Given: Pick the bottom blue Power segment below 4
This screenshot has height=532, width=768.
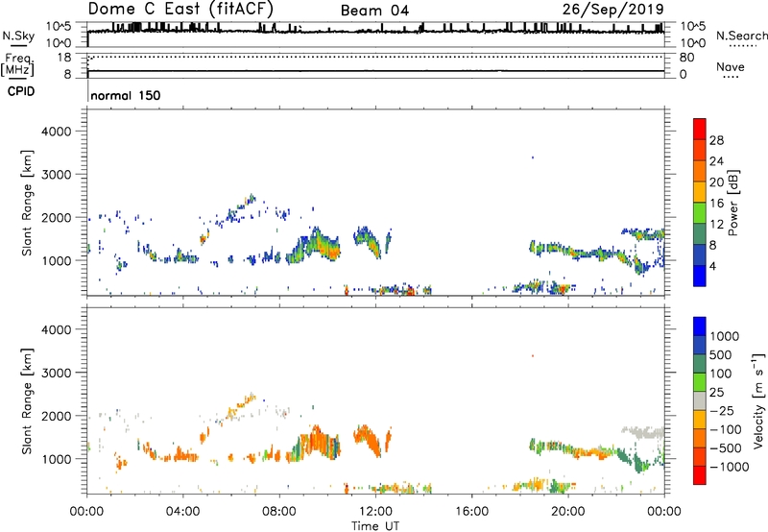Looking at the screenshot, I should click(x=700, y=276).
